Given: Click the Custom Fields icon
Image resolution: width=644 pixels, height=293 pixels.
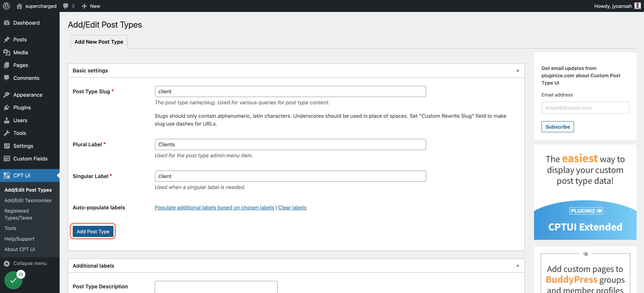Looking at the screenshot, I should tap(7, 158).
